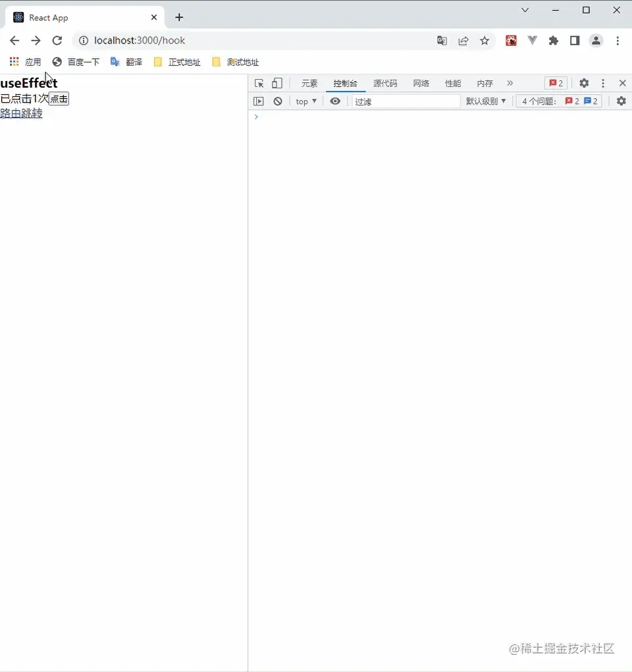The width and height of the screenshot is (632, 672).
Task: Reload the page with the refresh icon
Action: tap(57, 40)
